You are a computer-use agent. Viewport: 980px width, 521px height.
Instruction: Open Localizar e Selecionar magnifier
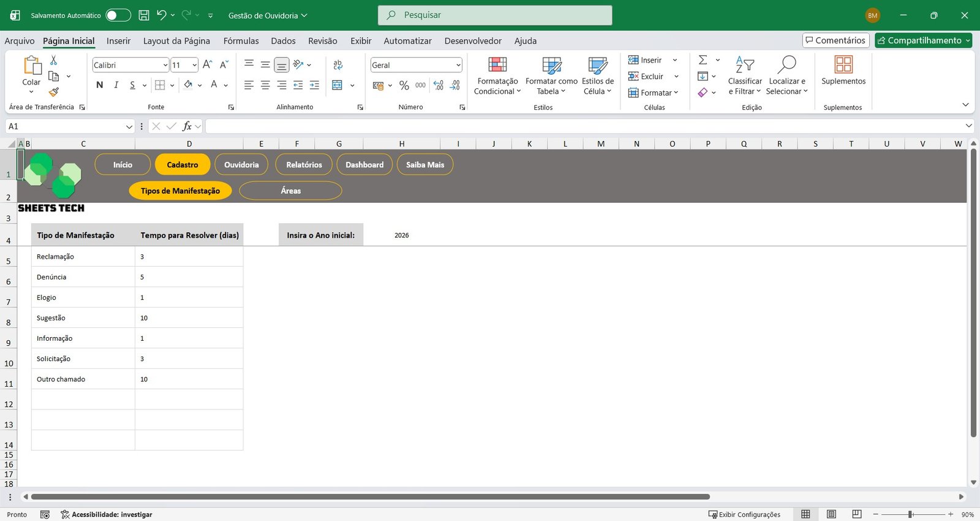[x=786, y=65]
